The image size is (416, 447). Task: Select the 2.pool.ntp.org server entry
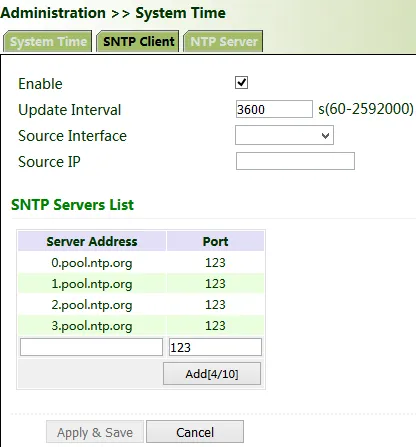pyautogui.click(x=92, y=305)
